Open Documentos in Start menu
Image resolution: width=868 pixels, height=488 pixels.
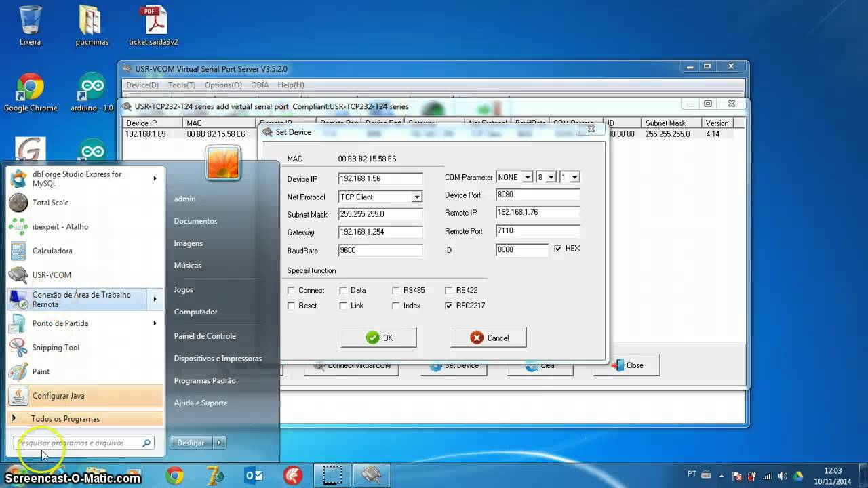(195, 221)
